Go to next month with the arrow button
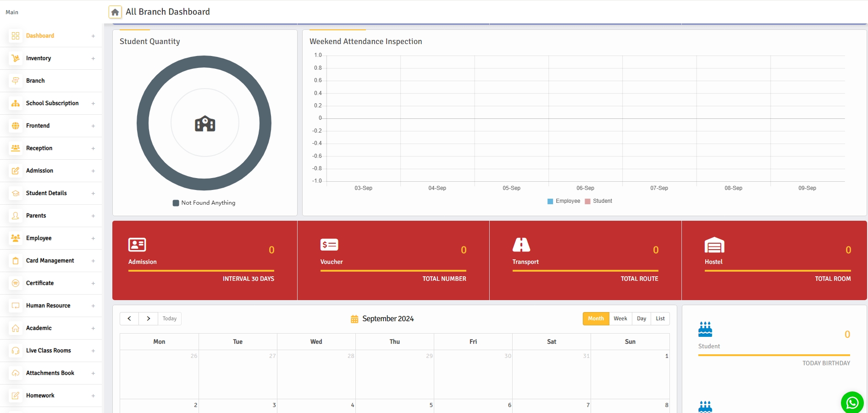Image resolution: width=868 pixels, height=413 pixels. coord(148,318)
